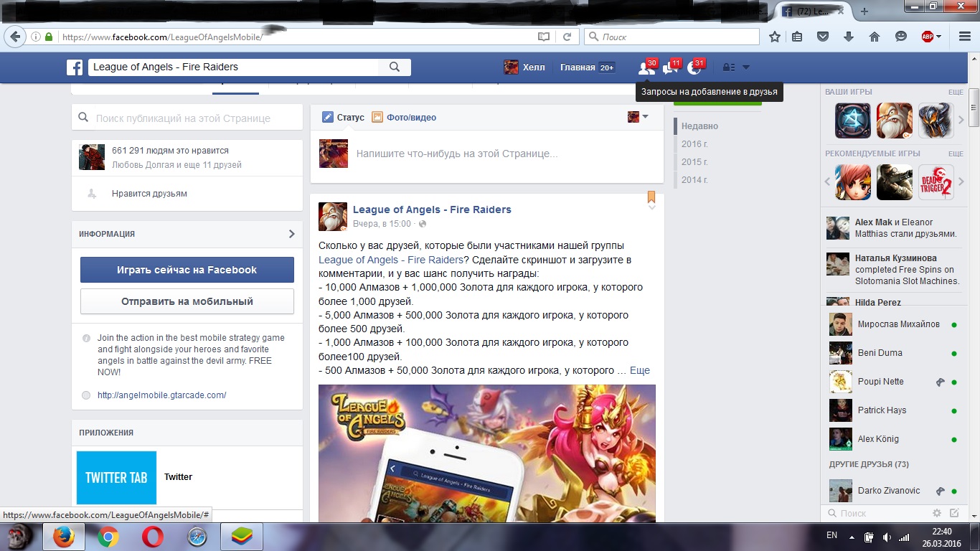Open Twitter Tab app thumbnail
This screenshot has width=980, height=551.
point(117,477)
